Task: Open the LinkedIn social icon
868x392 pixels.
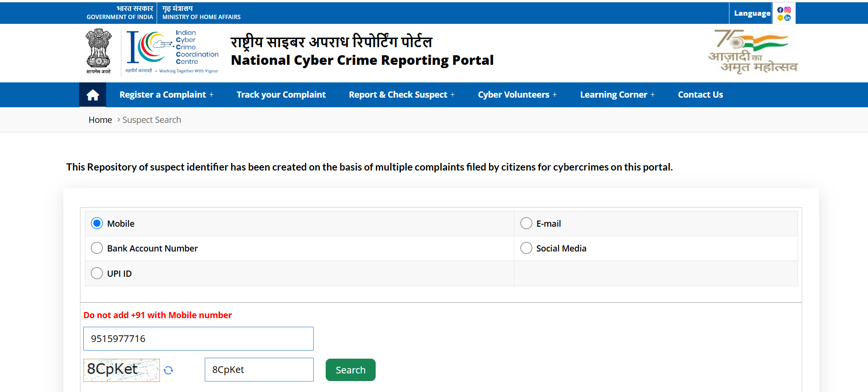Action: 788,18
